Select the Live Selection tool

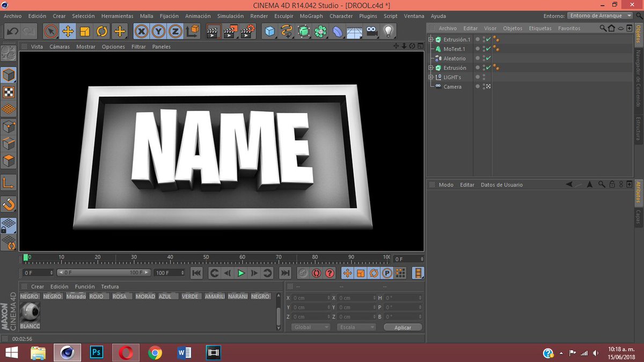click(x=50, y=31)
